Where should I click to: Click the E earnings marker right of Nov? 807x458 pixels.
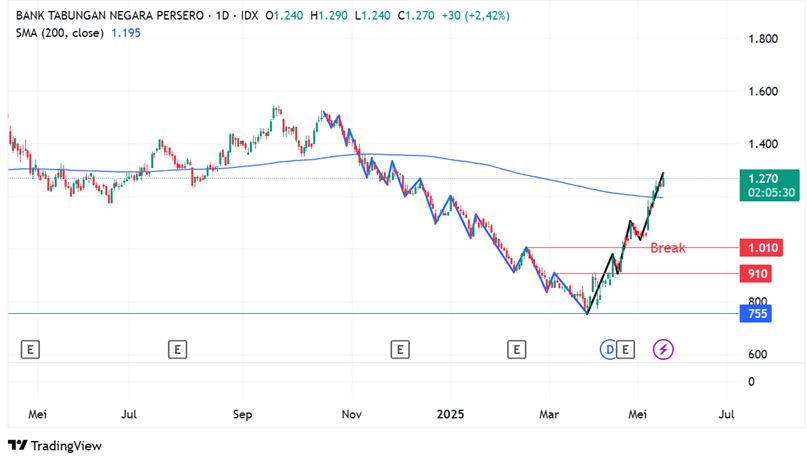(399, 349)
